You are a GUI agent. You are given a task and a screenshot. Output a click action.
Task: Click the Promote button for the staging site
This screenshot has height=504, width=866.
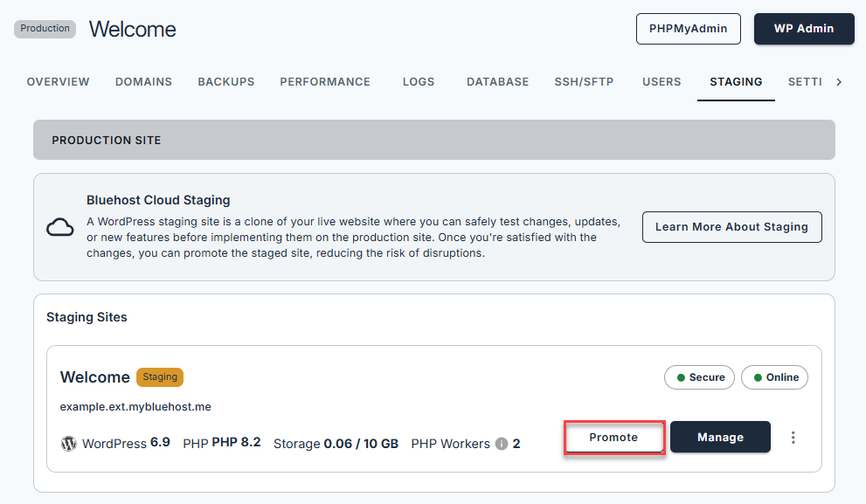(x=614, y=437)
